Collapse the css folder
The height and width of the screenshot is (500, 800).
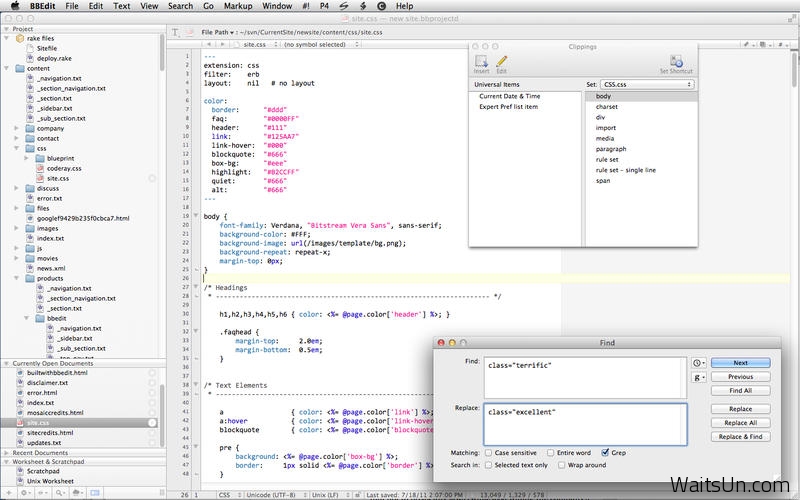point(16,148)
